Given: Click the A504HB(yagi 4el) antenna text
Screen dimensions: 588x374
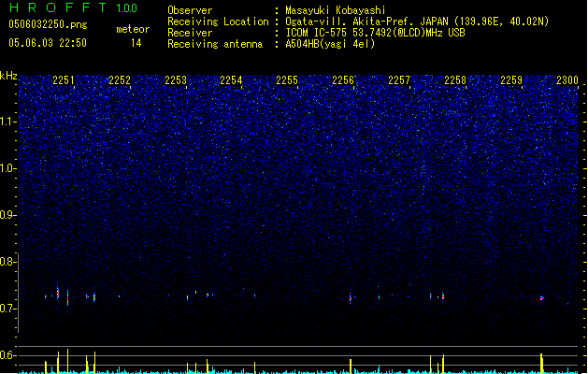Looking at the screenshot, I should (x=330, y=44).
